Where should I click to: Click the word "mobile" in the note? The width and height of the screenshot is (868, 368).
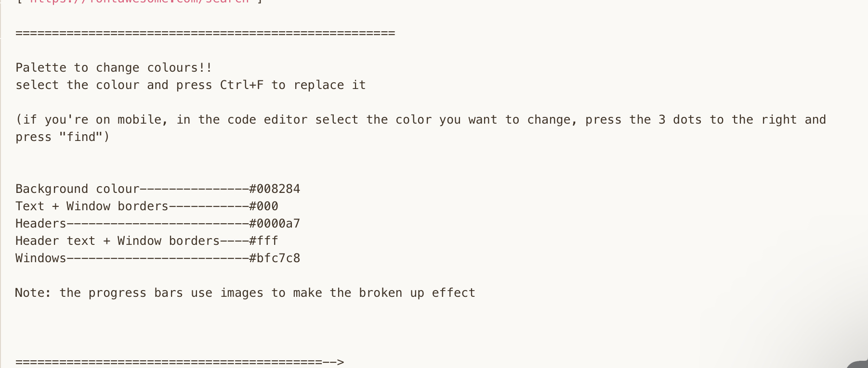(139, 120)
